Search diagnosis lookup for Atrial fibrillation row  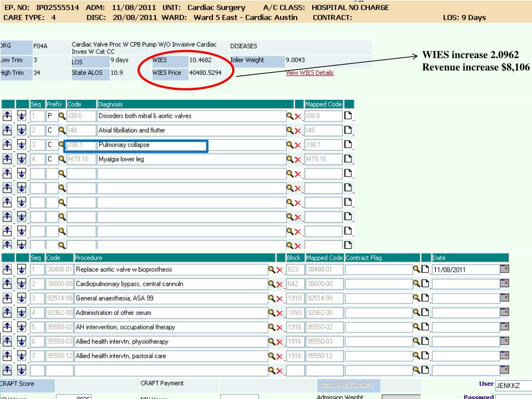pos(290,130)
